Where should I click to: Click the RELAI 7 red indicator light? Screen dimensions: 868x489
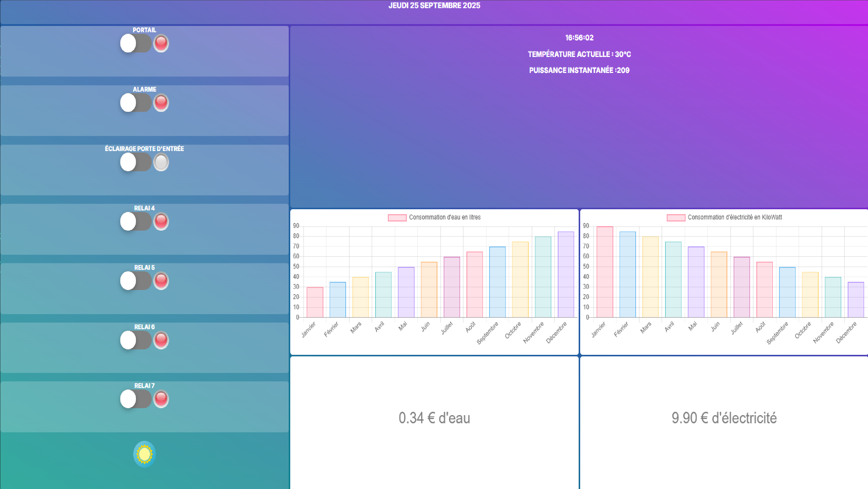click(x=161, y=399)
